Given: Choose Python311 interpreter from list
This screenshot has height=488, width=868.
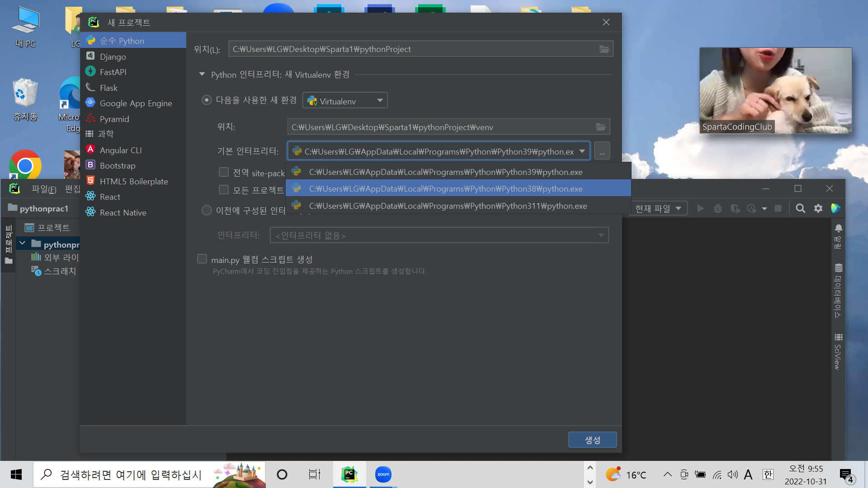Looking at the screenshot, I should point(458,206).
